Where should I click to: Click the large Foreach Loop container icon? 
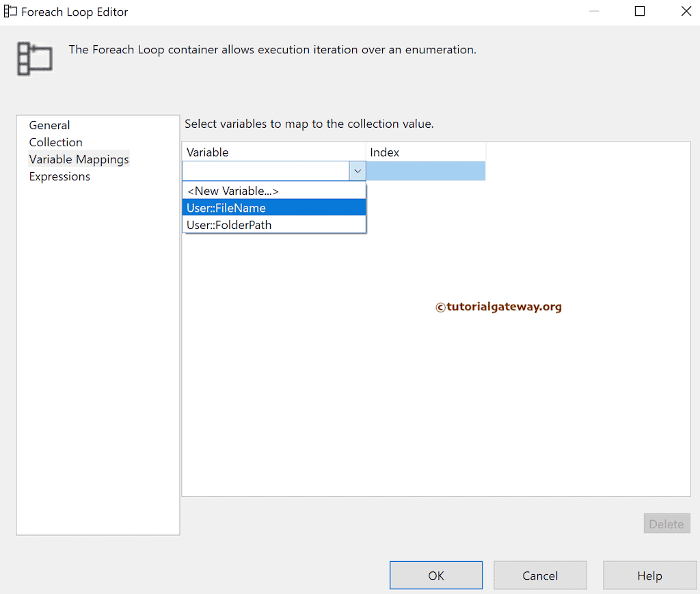34,59
